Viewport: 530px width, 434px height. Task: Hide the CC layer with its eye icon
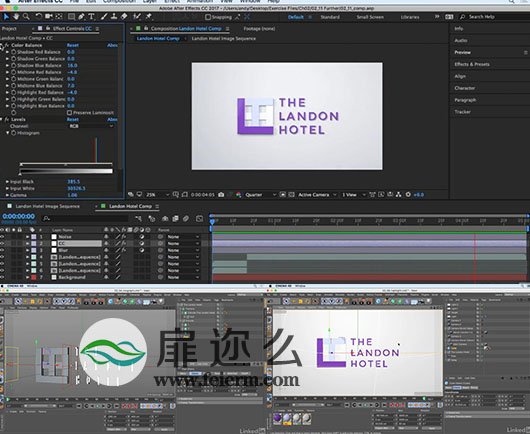point(2,243)
